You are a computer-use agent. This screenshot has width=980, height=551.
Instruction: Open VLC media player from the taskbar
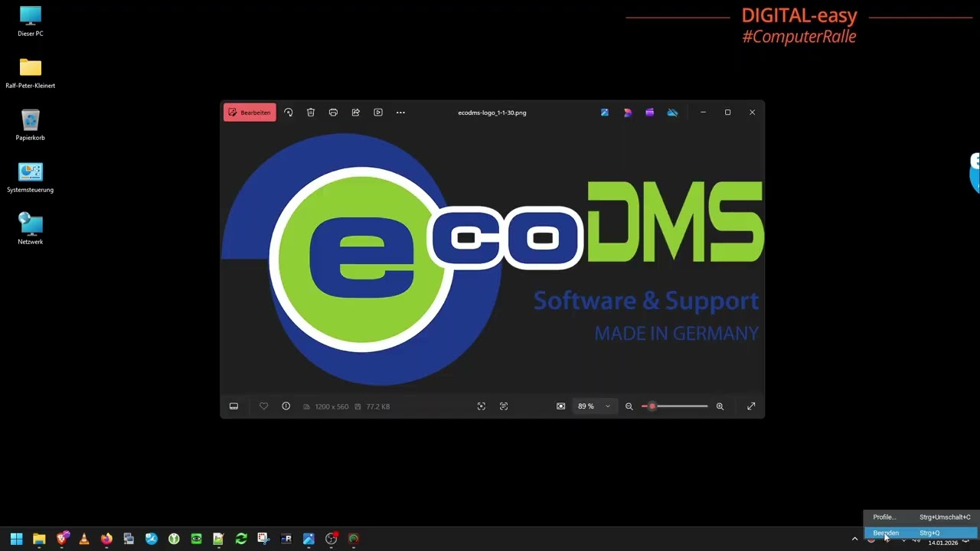coord(84,539)
